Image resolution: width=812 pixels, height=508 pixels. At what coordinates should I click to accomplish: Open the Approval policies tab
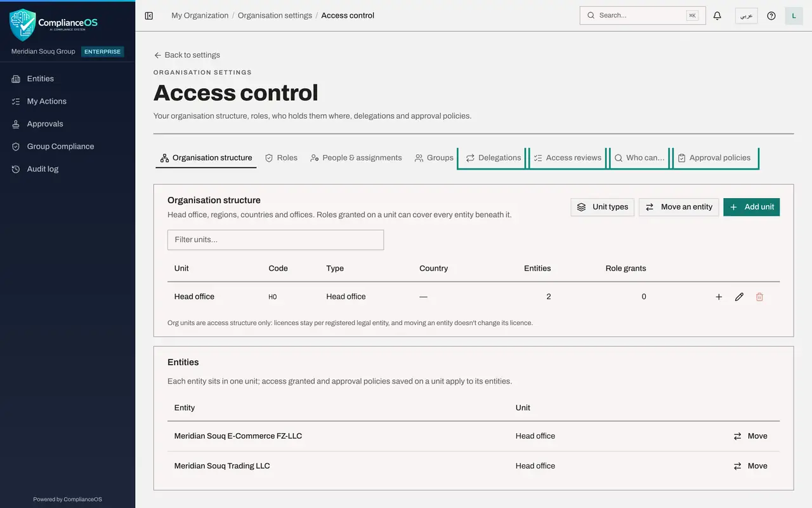pyautogui.click(x=714, y=157)
